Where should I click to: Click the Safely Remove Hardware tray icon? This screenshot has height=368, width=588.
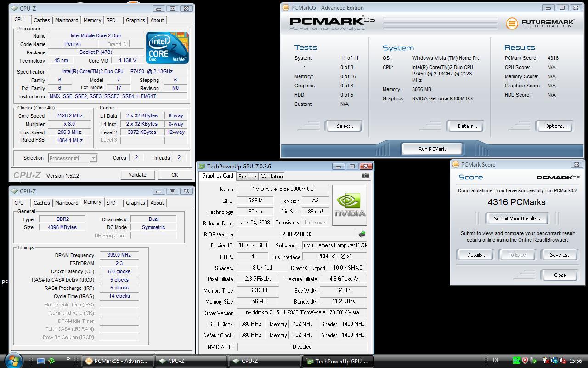[533, 361]
